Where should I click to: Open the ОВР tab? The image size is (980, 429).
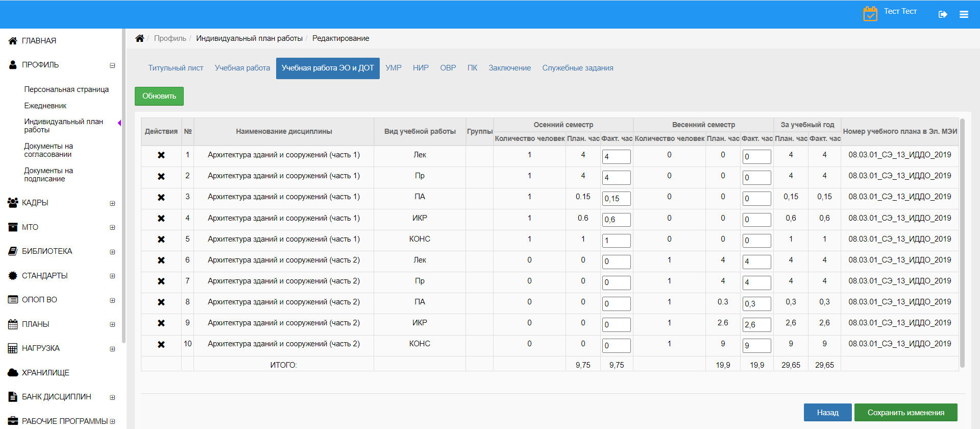pyautogui.click(x=448, y=68)
